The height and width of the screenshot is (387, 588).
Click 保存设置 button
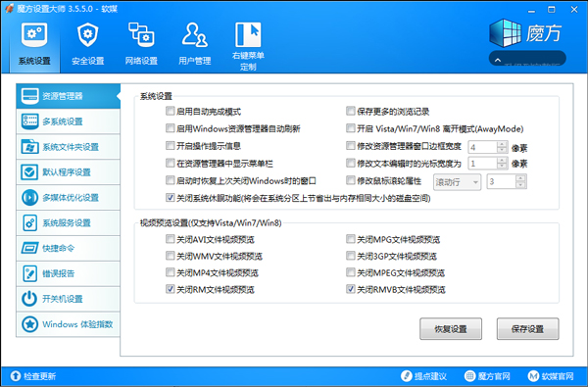coord(527,329)
